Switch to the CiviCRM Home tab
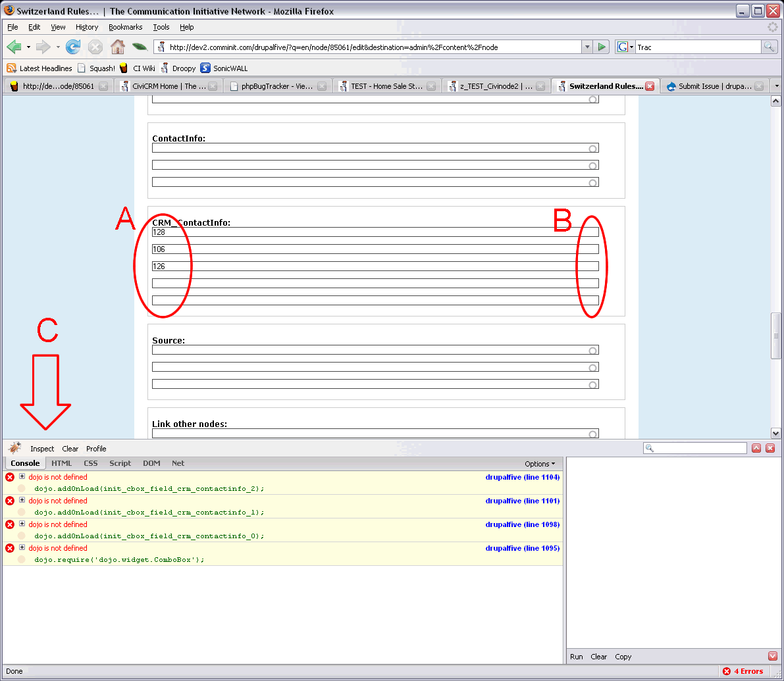The width and height of the screenshot is (784, 681). pyautogui.click(x=169, y=86)
